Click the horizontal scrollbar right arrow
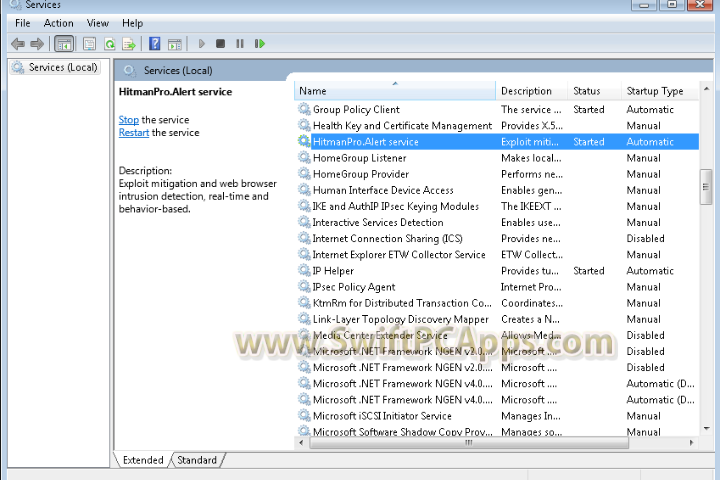Screen dimensions: 720x480 click(x=692, y=443)
